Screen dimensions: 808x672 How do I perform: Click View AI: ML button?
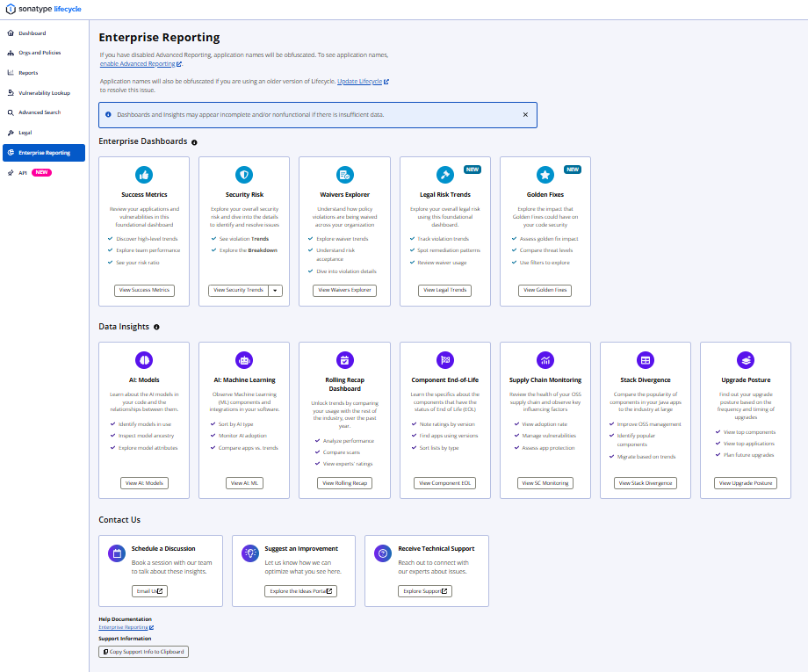coord(244,483)
